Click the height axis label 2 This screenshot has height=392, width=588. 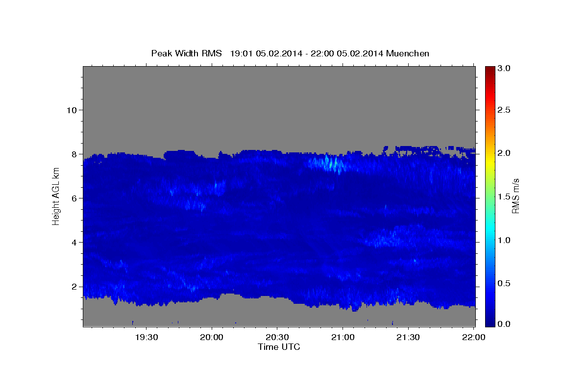click(73, 287)
